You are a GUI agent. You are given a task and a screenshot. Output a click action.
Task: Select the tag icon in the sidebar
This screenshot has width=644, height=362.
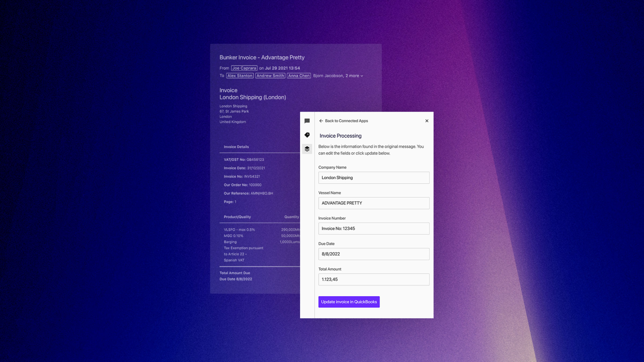(x=308, y=135)
